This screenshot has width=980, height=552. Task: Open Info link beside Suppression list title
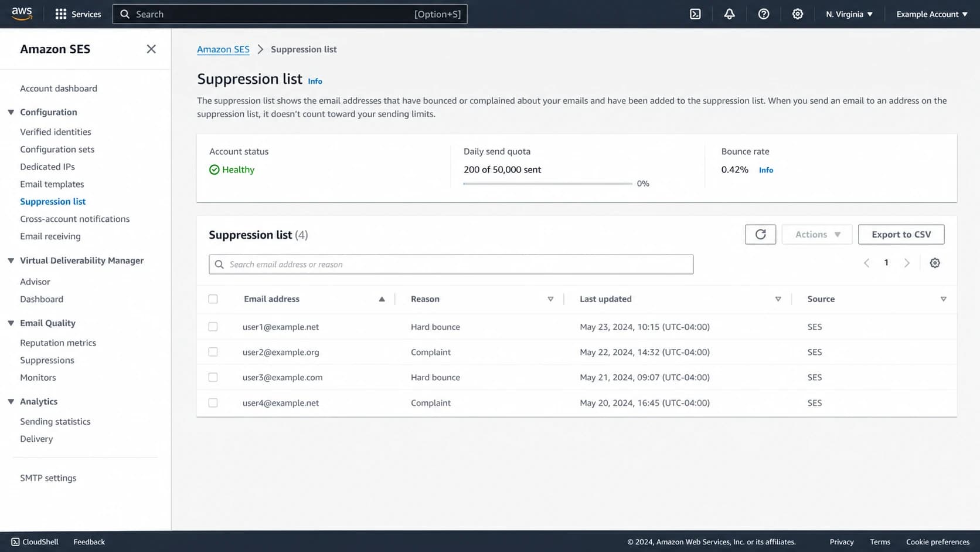point(315,82)
